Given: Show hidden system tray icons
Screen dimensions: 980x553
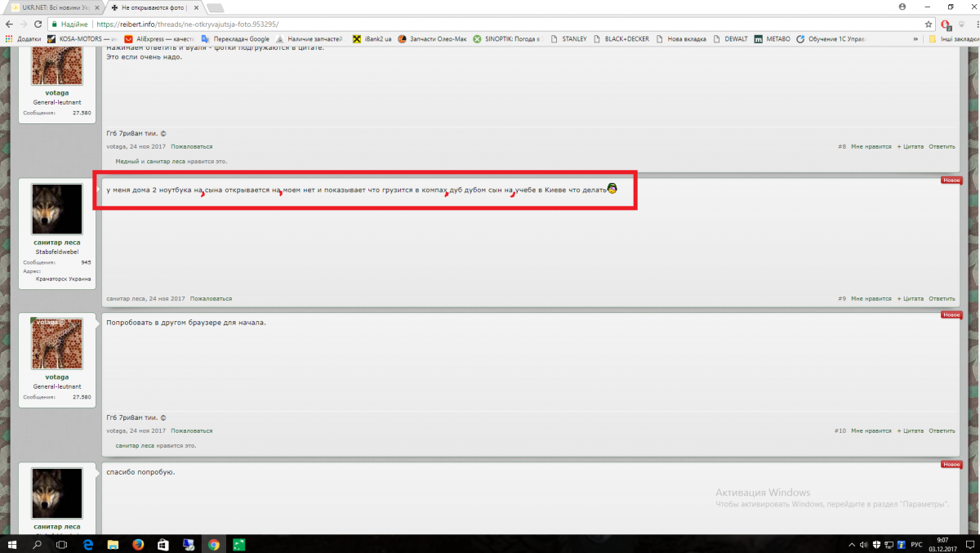Looking at the screenshot, I should click(853, 544).
